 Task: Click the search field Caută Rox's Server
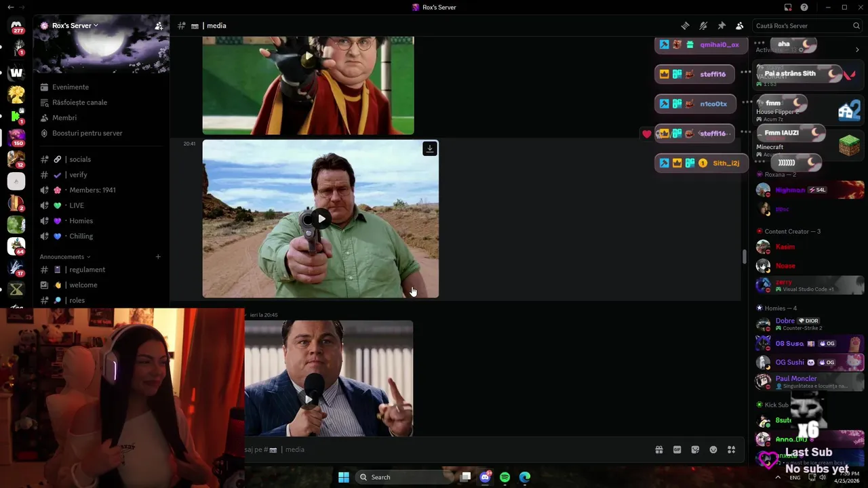pyautogui.click(x=807, y=26)
